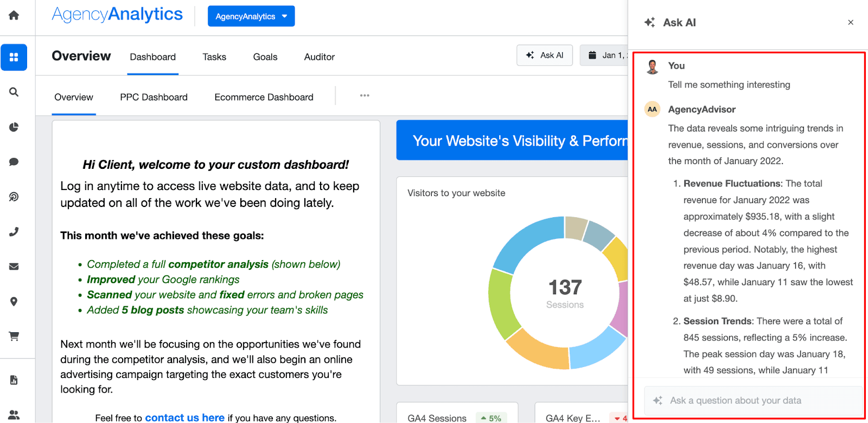The image size is (868, 423).
Task: Switch to the Dashboard tab
Action: coord(153,57)
